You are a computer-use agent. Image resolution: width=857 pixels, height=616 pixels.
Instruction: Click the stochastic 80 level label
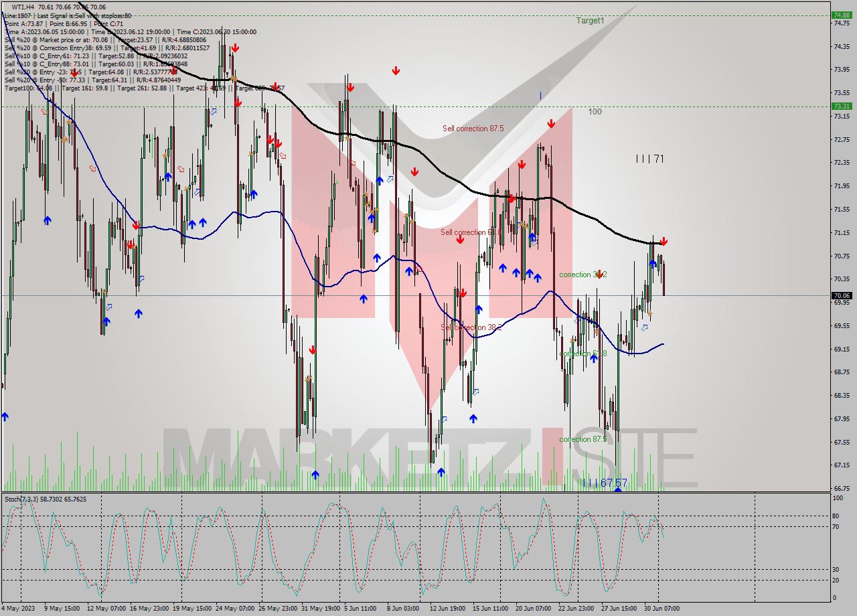pos(836,516)
